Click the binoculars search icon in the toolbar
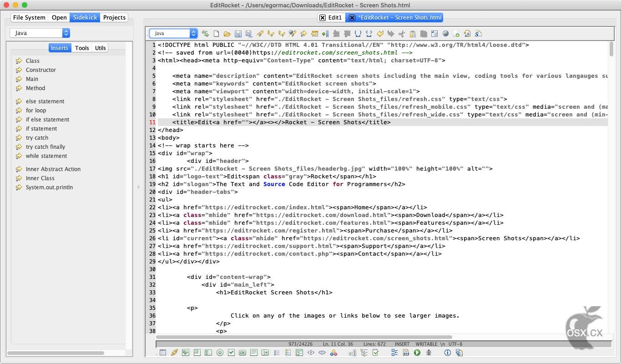Viewport: 621px width, 364px height. click(x=293, y=34)
